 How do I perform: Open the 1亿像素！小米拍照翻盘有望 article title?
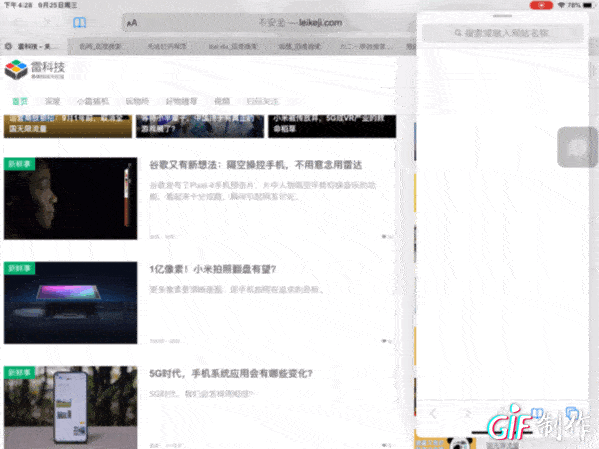click(212, 269)
